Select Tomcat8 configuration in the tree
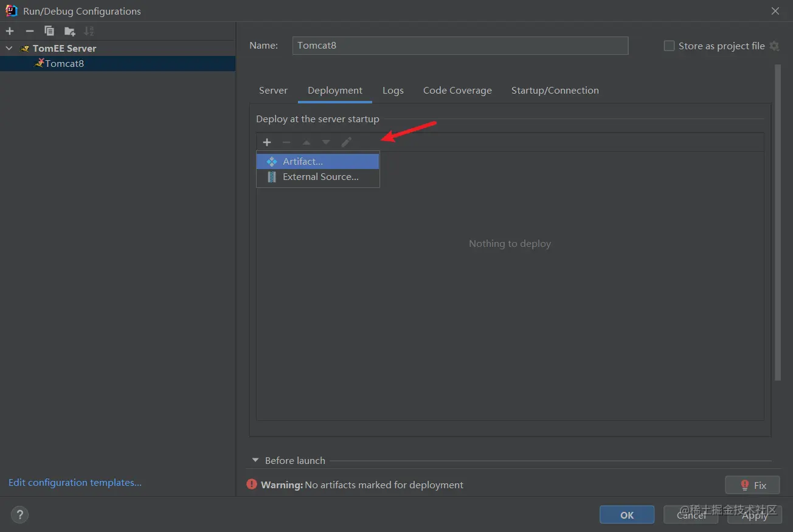 coord(64,63)
